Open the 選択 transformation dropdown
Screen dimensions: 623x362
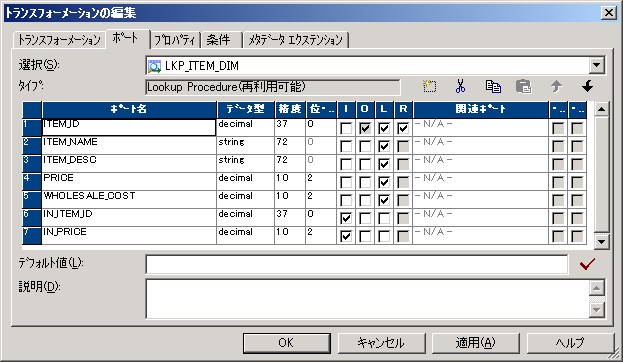tap(596, 66)
